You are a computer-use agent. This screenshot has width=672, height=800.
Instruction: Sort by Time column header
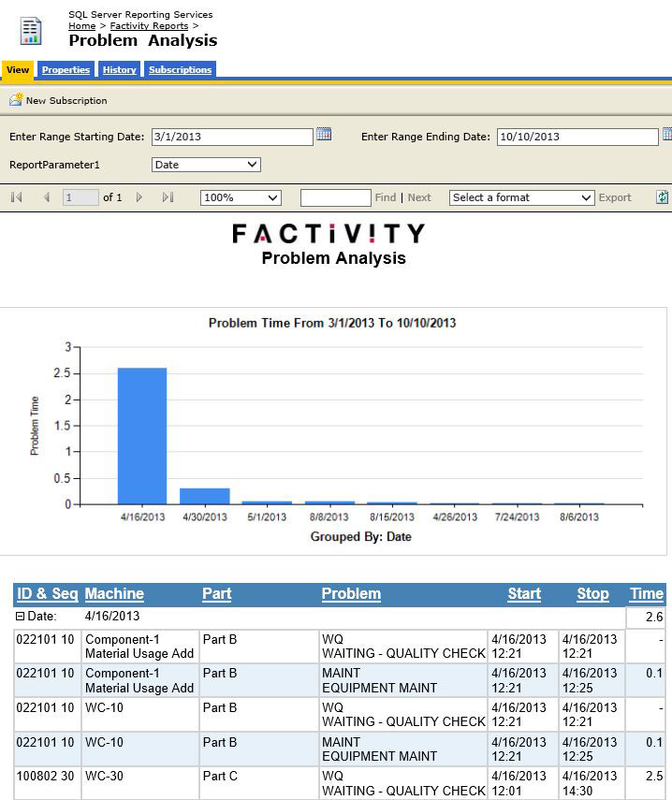(x=647, y=594)
